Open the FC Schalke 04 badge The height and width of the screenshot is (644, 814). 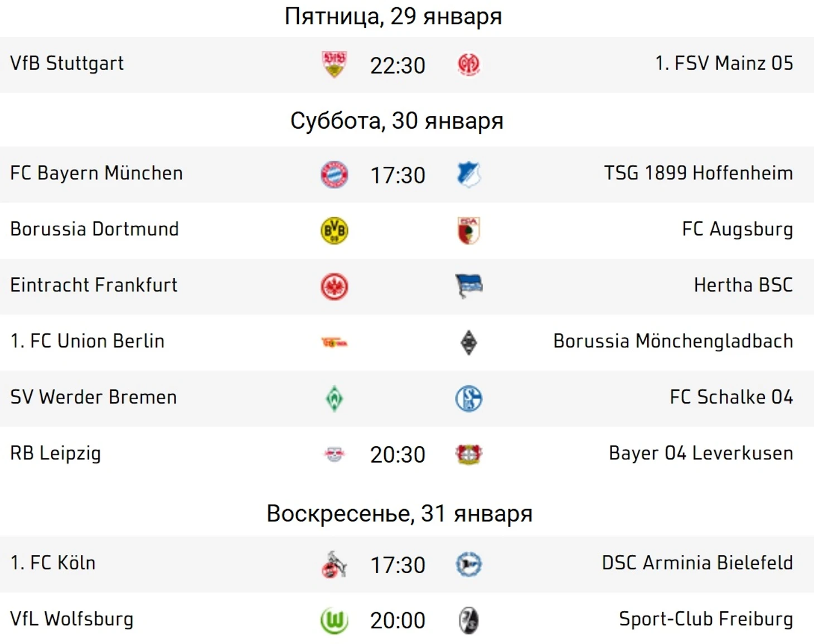468,398
